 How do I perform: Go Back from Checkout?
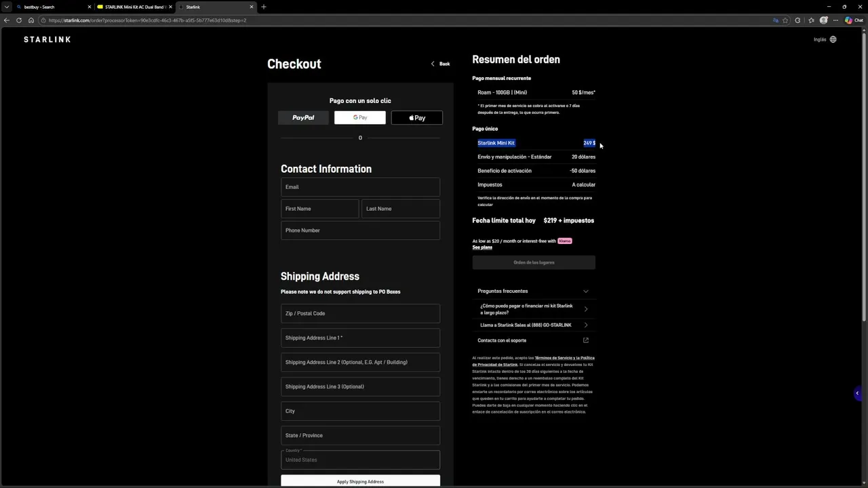pyautogui.click(x=440, y=64)
